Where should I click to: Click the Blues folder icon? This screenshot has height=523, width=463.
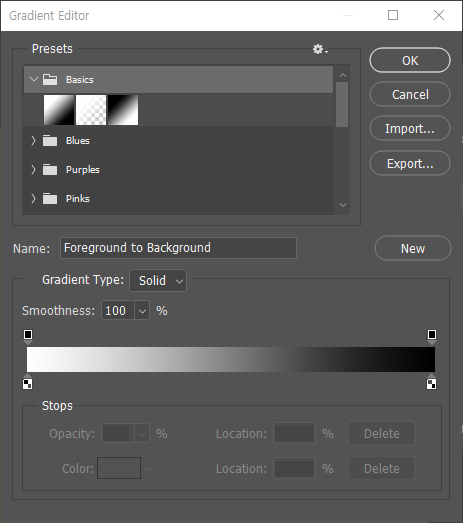50,140
